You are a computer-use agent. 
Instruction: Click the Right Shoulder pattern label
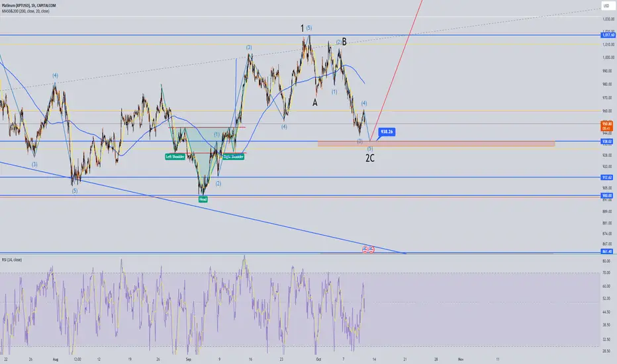[233, 157]
